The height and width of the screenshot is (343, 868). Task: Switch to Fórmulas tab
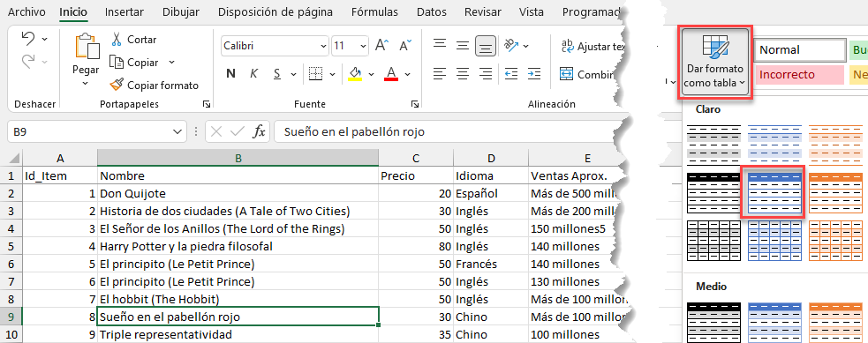point(374,11)
